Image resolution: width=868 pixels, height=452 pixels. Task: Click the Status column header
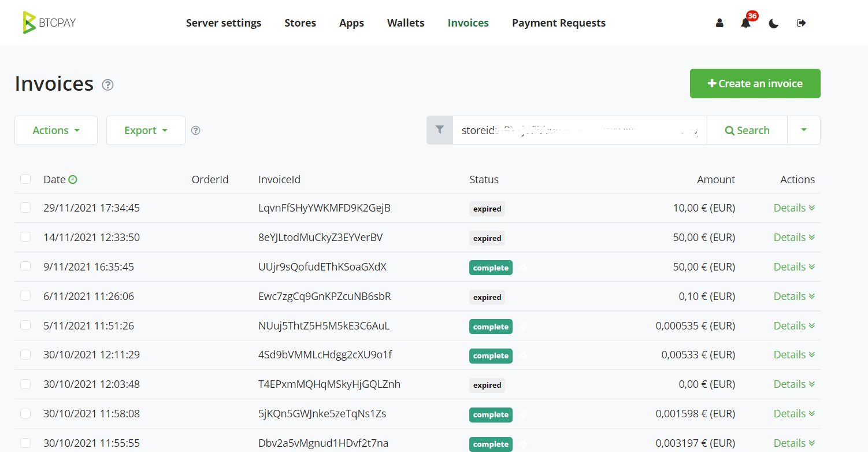point(484,179)
